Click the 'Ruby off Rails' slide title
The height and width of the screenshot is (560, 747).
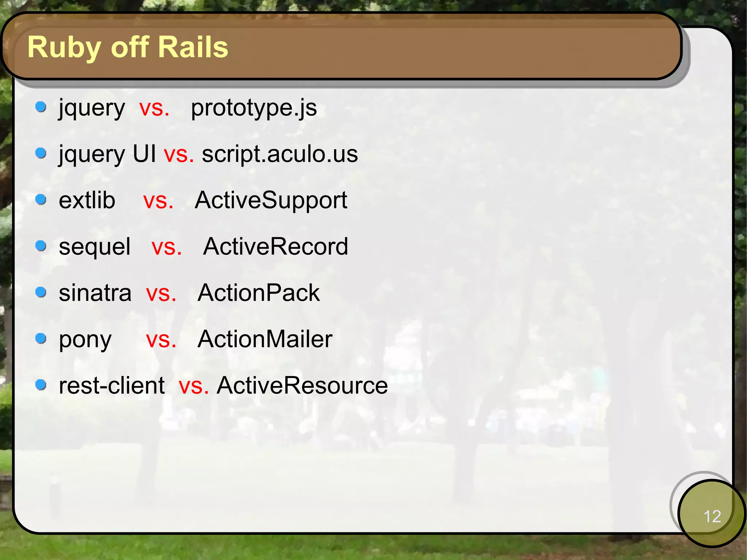[x=128, y=47]
